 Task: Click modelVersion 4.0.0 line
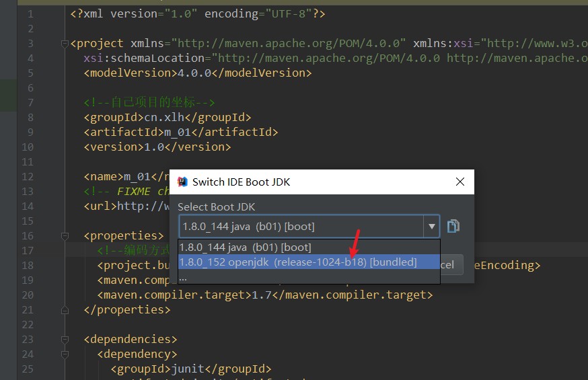pyautogui.click(x=198, y=73)
